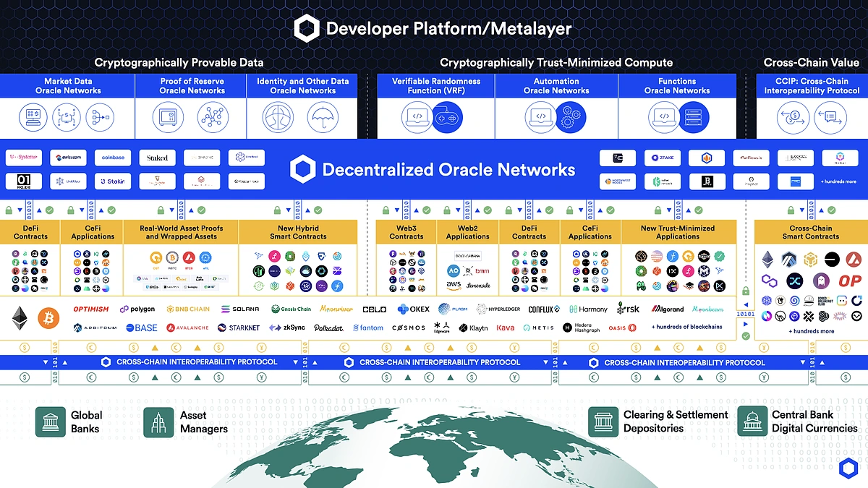The image size is (868, 488).
Task: Click the New Trust-Minimized Applications label
Action: pyautogui.click(x=678, y=232)
